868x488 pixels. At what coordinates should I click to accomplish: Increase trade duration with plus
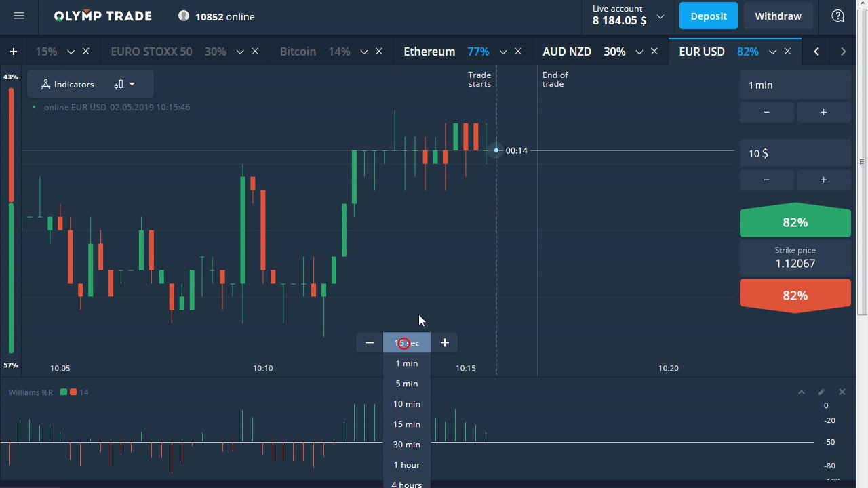[824, 112]
